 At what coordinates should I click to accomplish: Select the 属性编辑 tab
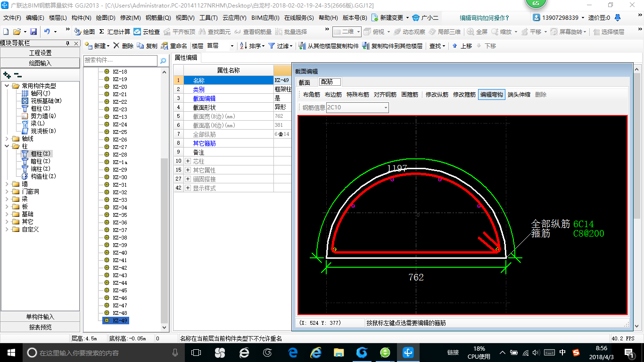[186, 58]
